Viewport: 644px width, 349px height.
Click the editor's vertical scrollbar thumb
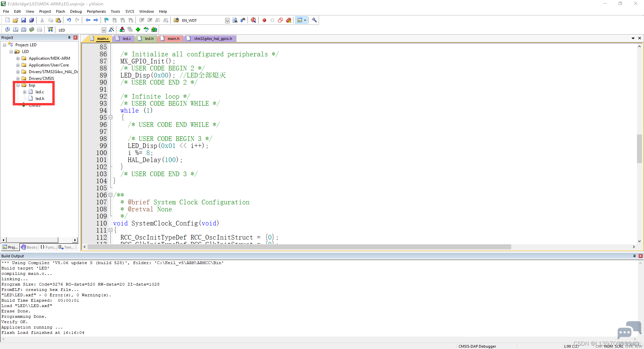(x=639, y=149)
